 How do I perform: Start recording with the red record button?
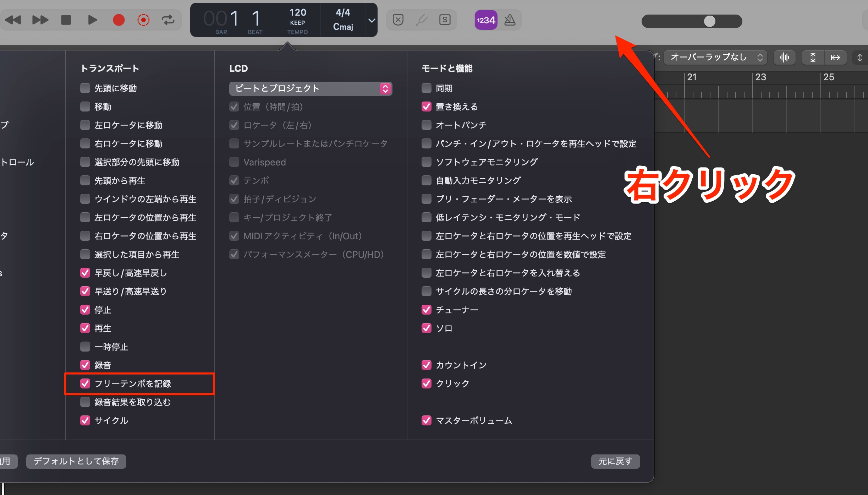tap(119, 20)
